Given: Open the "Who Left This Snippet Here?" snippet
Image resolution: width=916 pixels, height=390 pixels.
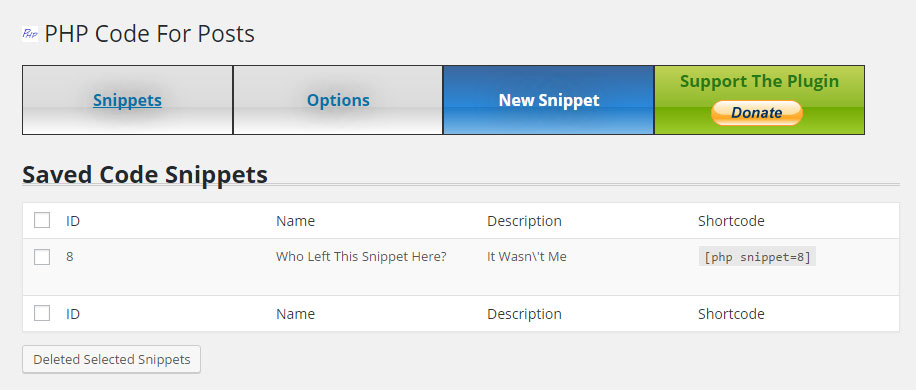Looking at the screenshot, I should click(361, 256).
